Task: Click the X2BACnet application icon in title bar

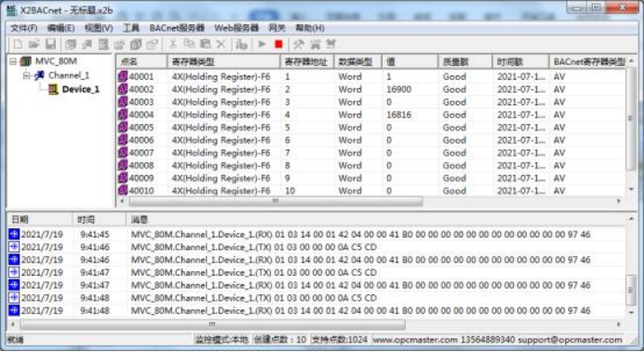Action: pos(11,10)
